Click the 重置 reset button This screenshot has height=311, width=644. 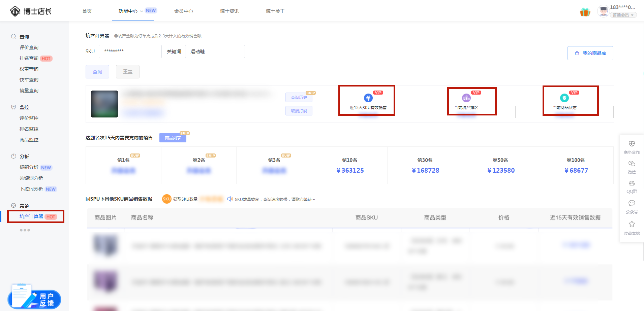click(128, 72)
